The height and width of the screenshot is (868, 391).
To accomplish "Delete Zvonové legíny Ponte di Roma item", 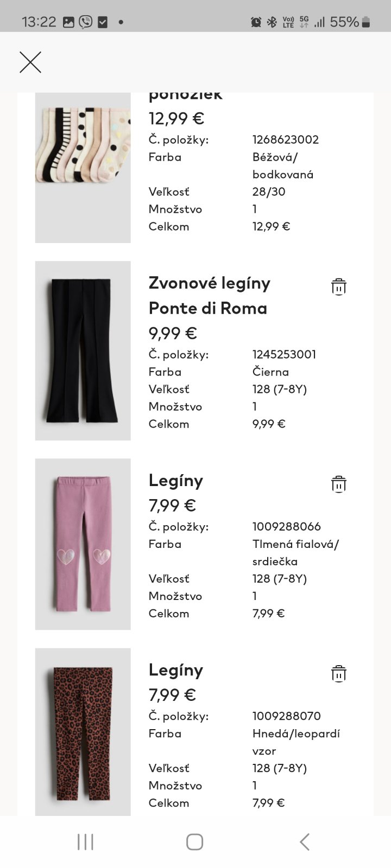I will tap(338, 286).
